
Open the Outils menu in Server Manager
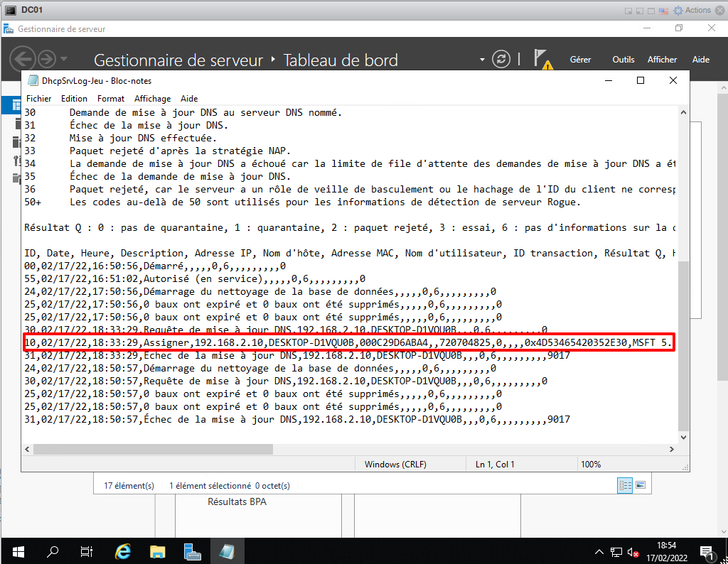tap(623, 60)
